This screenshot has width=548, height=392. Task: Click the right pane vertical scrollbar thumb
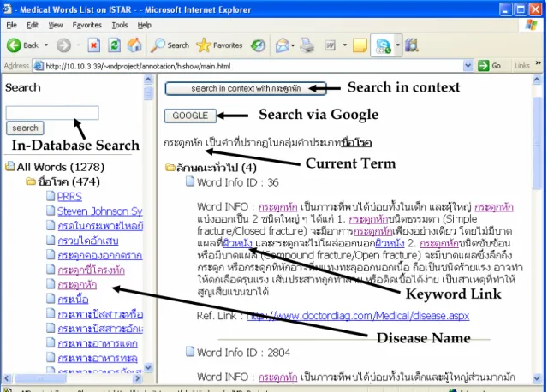tap(537, 143)
